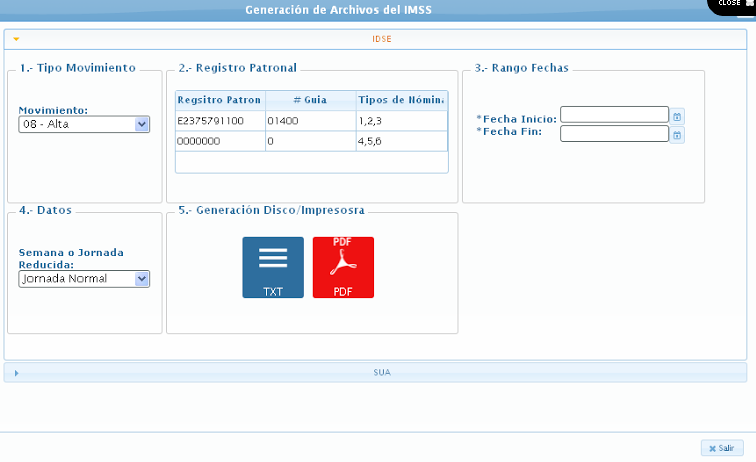Open the Semana o Jornada Reducida dropdown

[x=141, y=279]
